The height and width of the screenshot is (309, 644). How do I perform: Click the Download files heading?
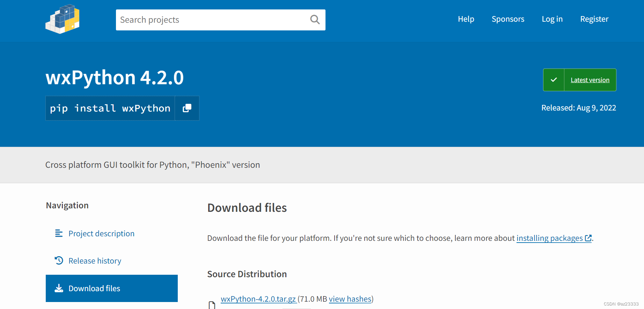pyautogui.click(x=247, y=208)
